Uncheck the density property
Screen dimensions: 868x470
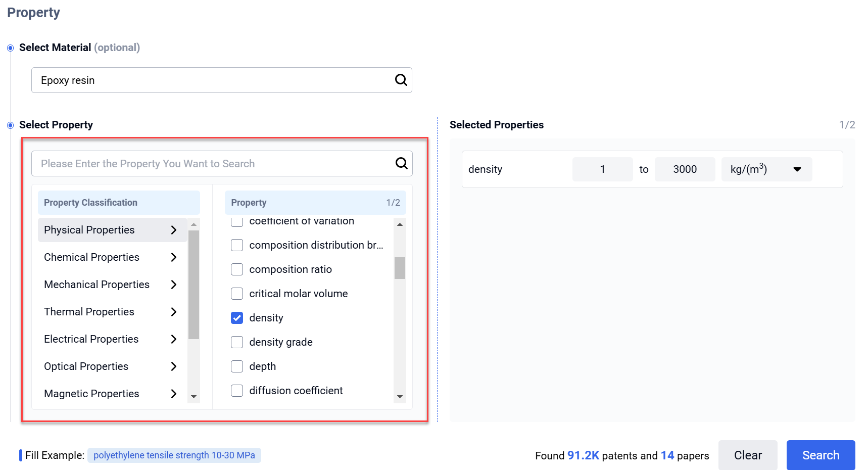[237, 317]
